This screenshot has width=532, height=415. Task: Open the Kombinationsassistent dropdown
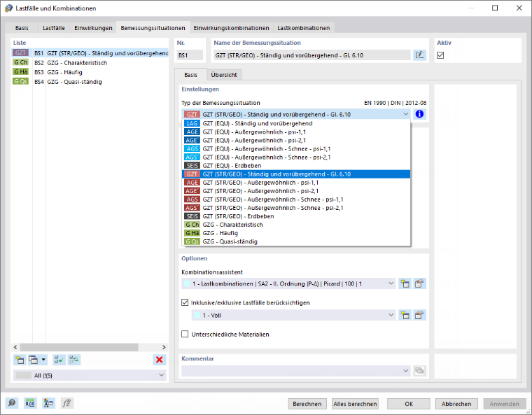pyautogui.click(x=391, y=283)
